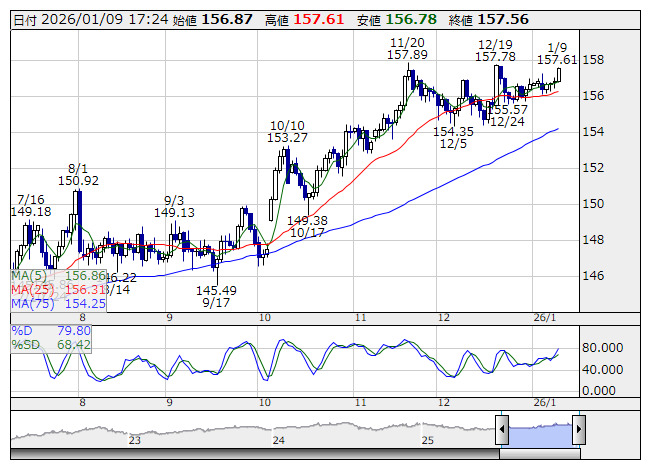Click the right range handle arrow in navigator
Image resolution: width=653 pixels, height=470 pixels.
[578, 431]
